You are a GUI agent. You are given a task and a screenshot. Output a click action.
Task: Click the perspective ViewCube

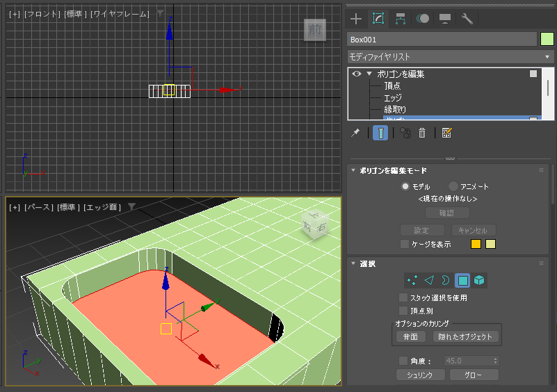[x=316, y=224]
